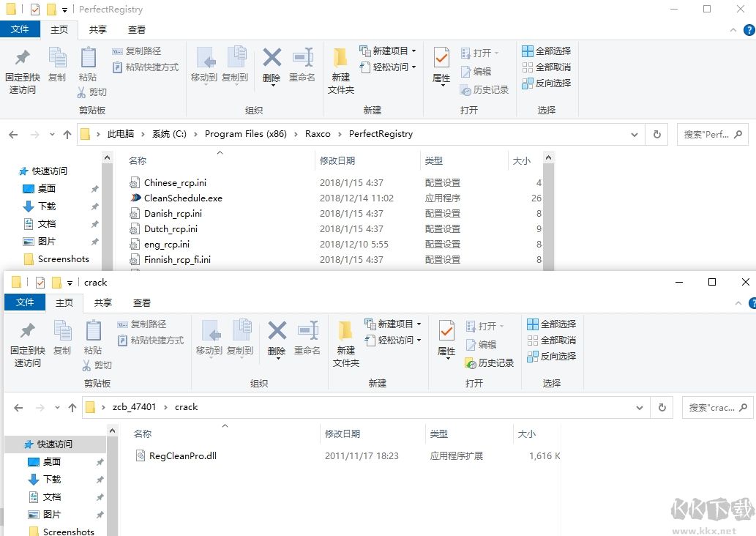Image resolution: width=756 pixels, height=536 pixels.
Task: Select Chinese_rcp.ini file
Action: tap(175, 183)
